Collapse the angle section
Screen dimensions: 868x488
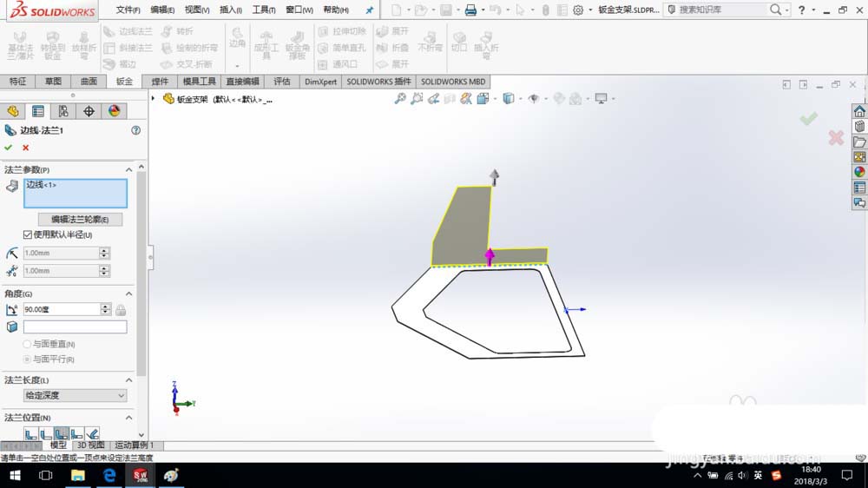[x=128, y=293]
